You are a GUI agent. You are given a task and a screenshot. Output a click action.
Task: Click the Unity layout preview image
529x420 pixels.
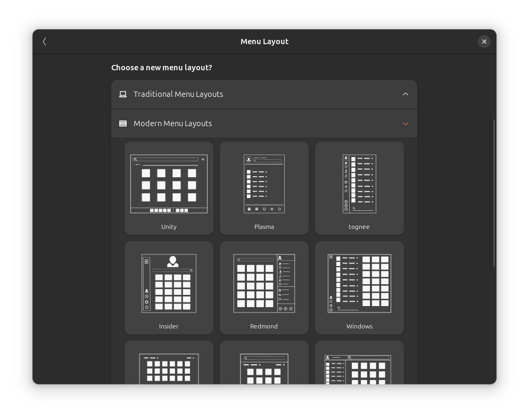click(169, 184)
